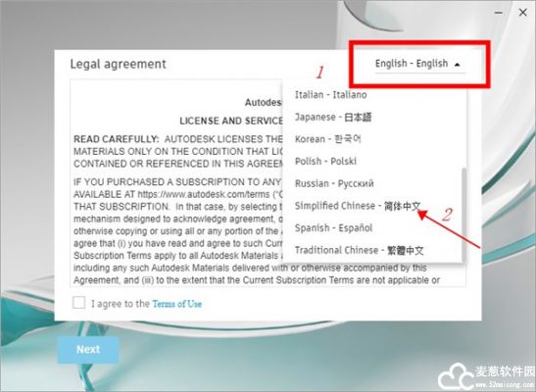Screen dimensions: 536x392
Task: Click the small arrow beside English - English
Action: (458, 65)
